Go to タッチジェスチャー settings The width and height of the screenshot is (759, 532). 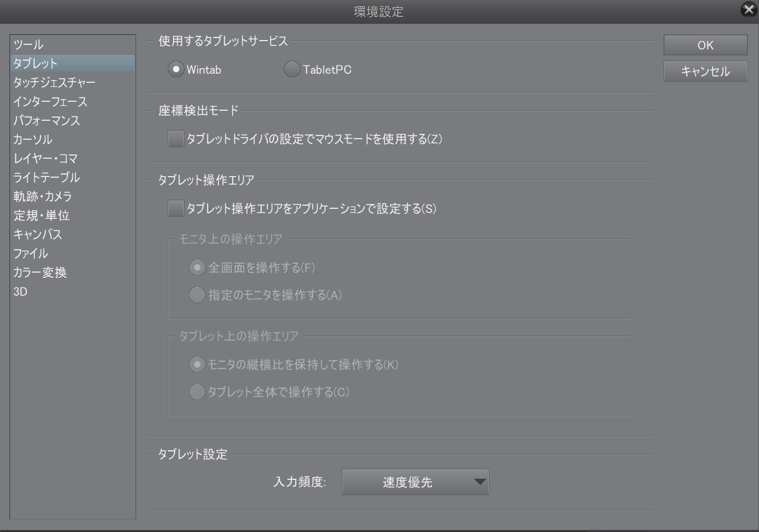(73, 82)
